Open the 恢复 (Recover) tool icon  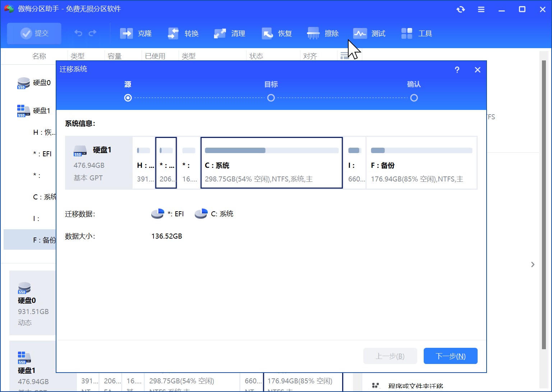coord(267,33)
